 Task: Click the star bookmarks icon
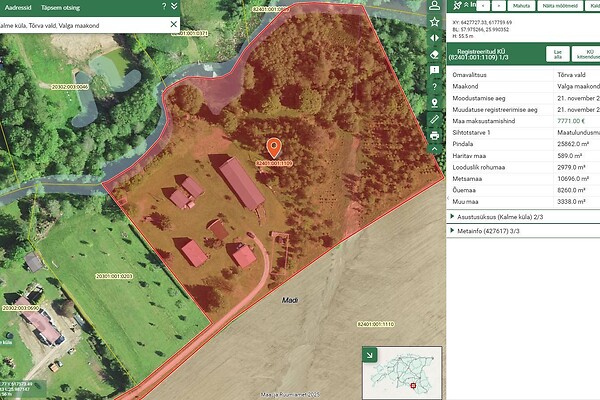(x=434, y=21)
